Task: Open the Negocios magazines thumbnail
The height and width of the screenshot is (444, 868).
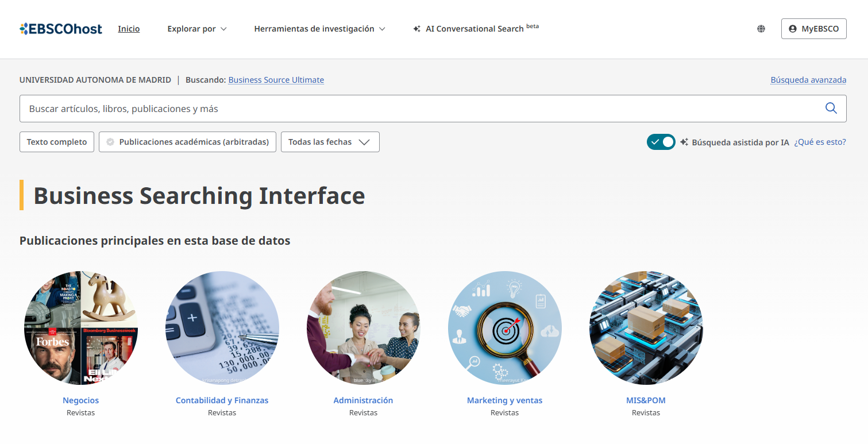Action: (x=81, y=328)
